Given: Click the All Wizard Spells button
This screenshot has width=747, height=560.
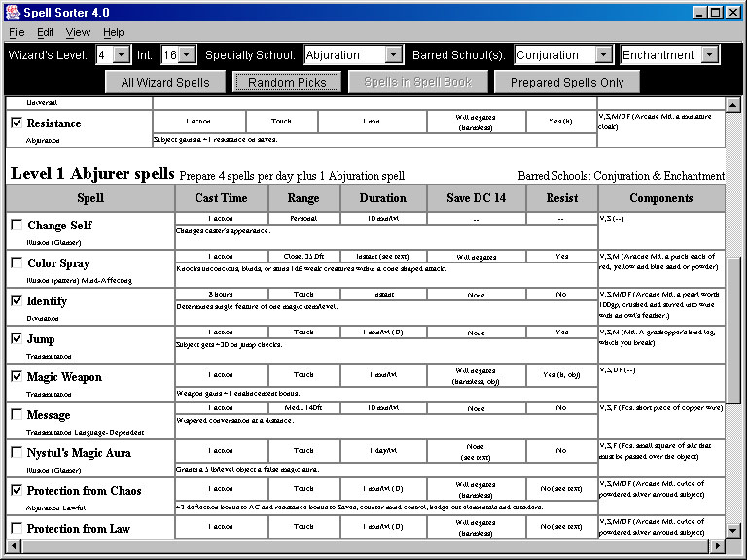Looking at the screenshot, I should [x=164, y=82].
